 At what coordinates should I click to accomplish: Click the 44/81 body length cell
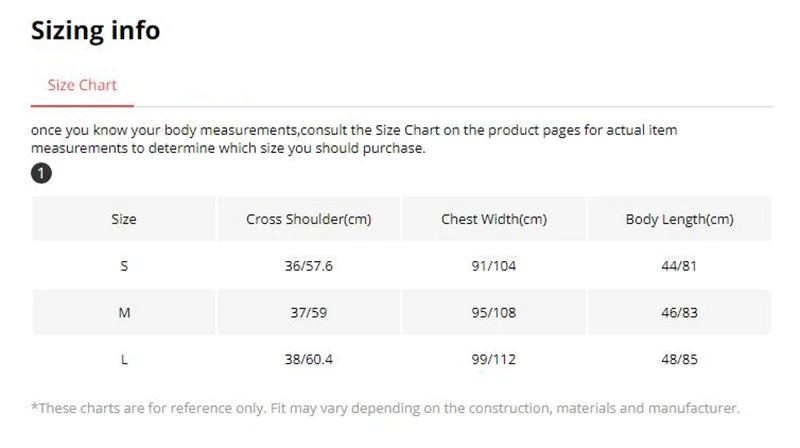(x=680, y=266)
